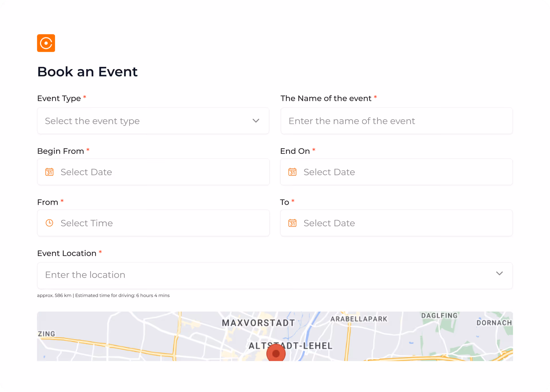Expand the Event Location dropdown chevron

(x=499, y=273)
